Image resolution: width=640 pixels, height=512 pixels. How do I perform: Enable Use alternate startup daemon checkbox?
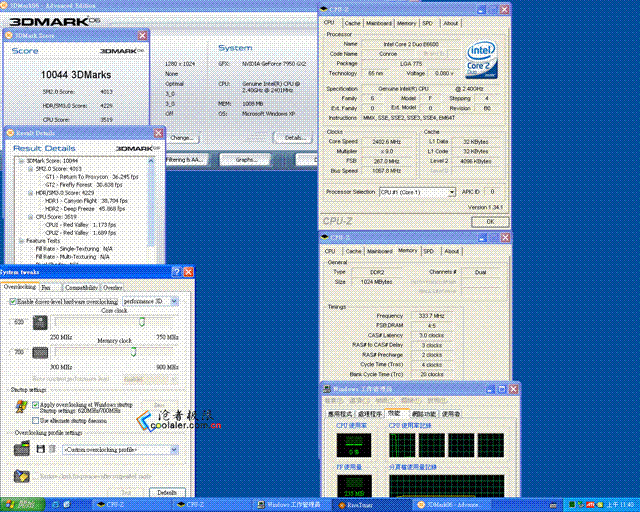(36, 420)
